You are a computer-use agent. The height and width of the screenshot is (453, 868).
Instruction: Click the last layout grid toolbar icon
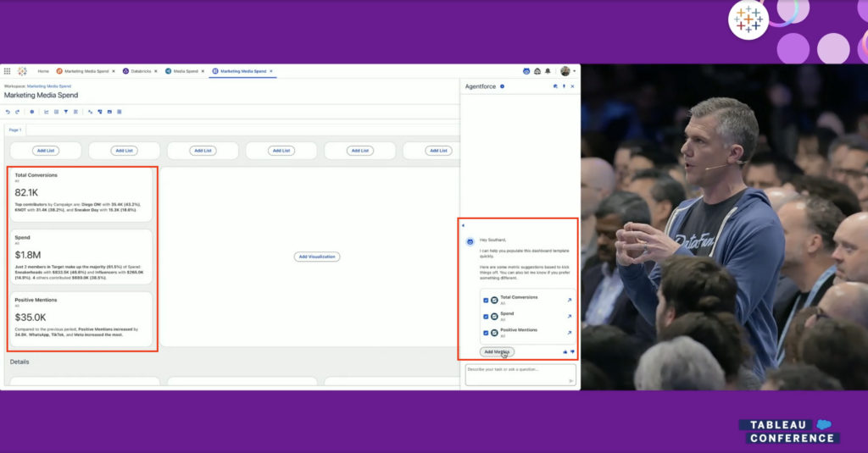tap(119, 112)
